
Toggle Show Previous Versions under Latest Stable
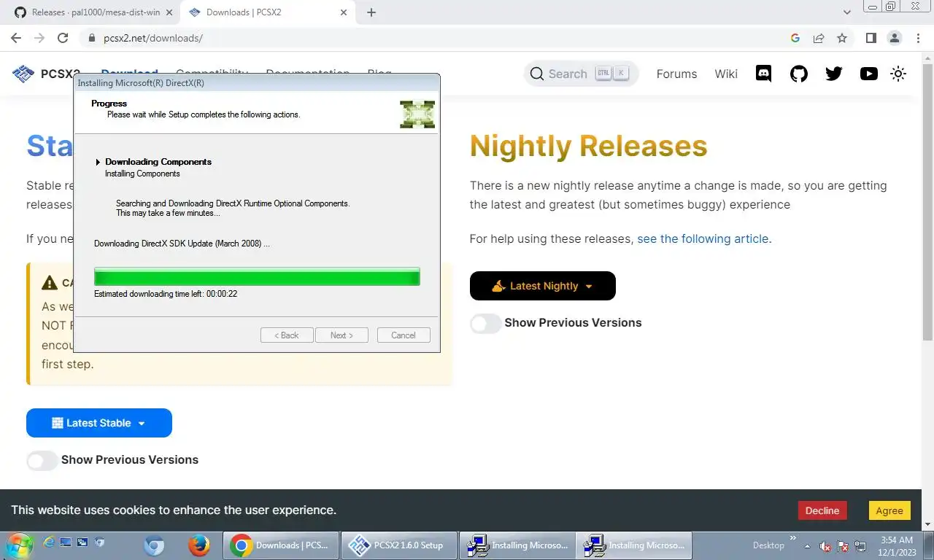pos(42,460)
